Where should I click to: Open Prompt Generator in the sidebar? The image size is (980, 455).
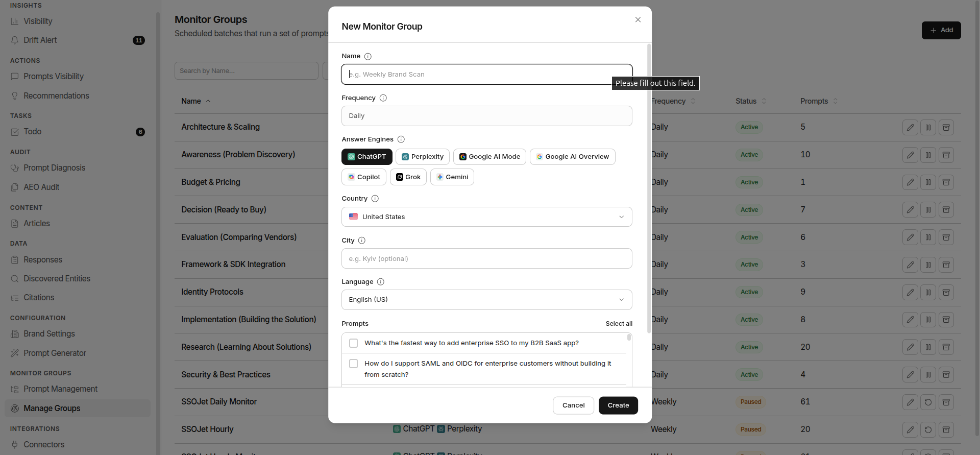pyautogui.click(x=55, y=353)
